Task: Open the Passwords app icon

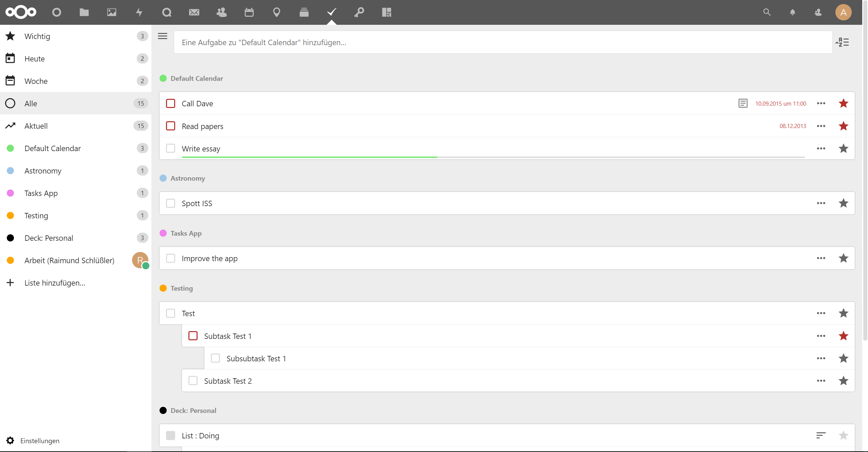Action: (359, 12)
